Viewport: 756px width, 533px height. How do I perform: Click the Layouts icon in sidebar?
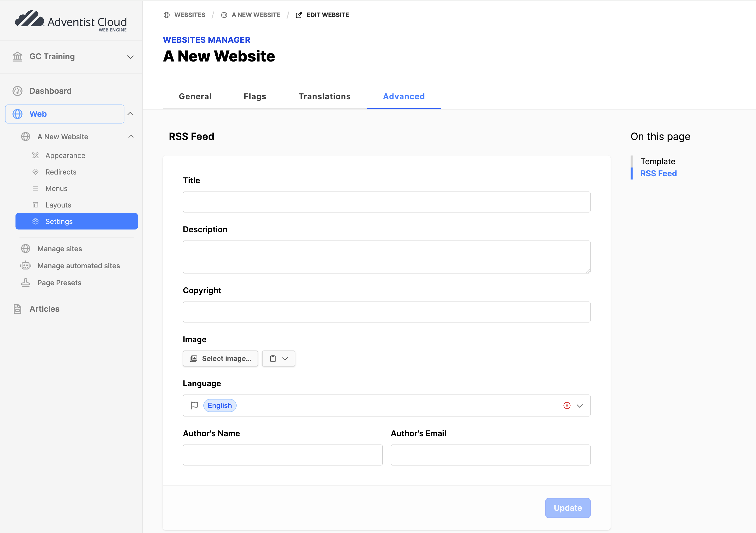click(35, 205)
